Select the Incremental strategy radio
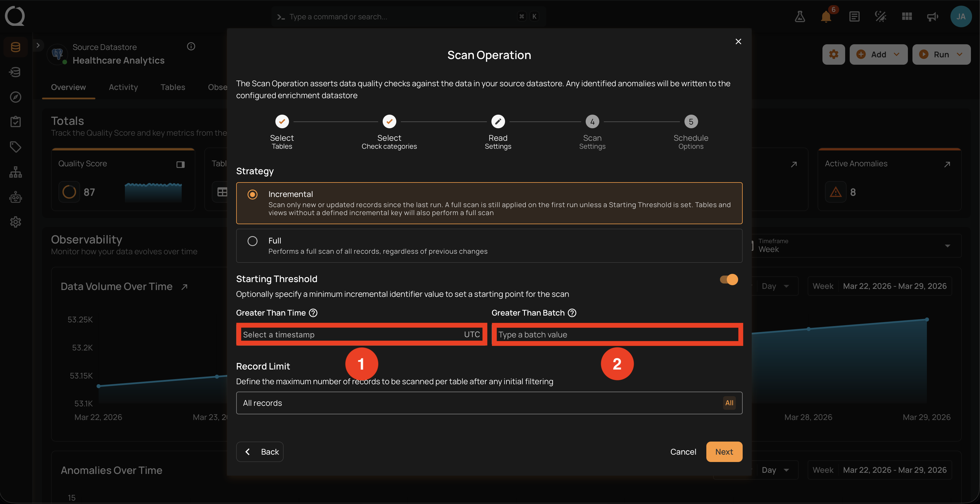The width and height of the screenshot is (980, 504). click(252, 195)
